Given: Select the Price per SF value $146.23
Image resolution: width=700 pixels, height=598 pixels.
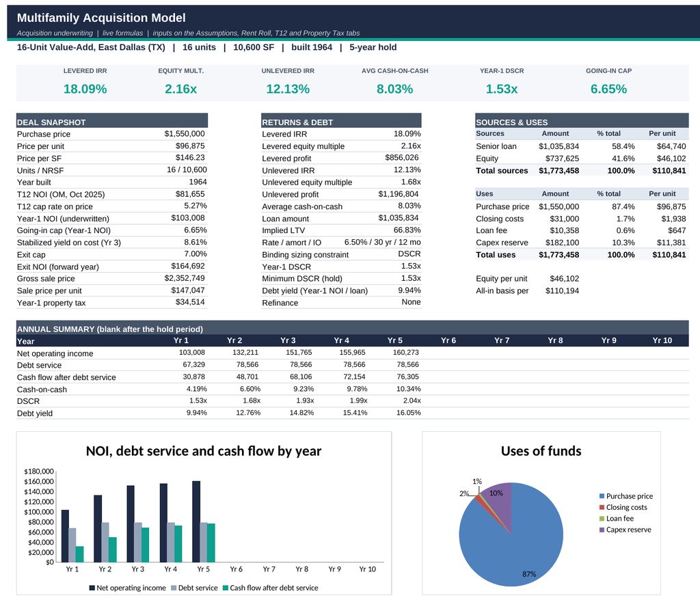Looking at the screenshot, I should [x=190, y=158].
